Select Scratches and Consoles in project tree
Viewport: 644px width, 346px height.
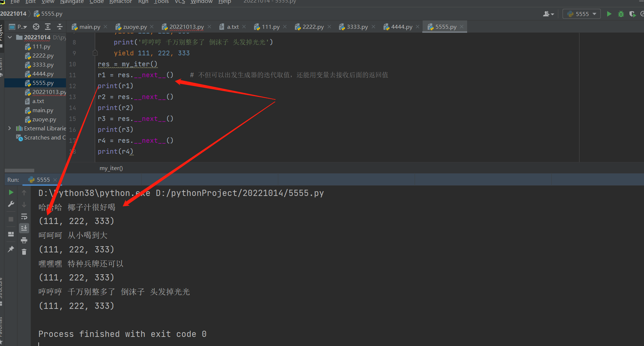coord(41,138)
